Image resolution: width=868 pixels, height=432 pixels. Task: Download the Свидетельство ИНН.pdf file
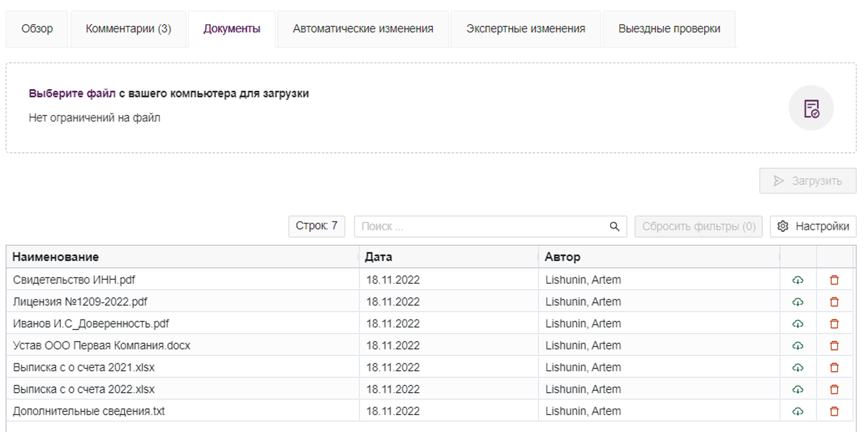pos(797,280)
